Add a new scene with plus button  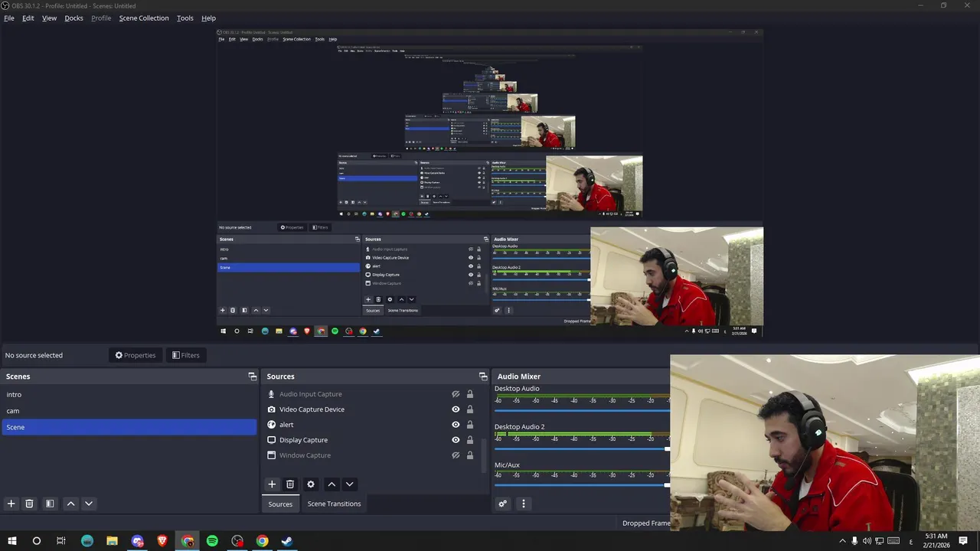(11, 504)
